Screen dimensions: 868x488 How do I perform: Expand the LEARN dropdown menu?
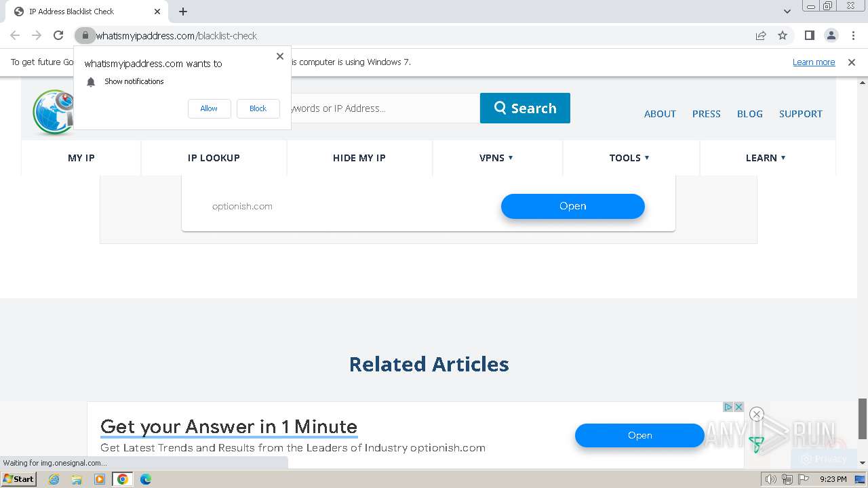pos(766,158)
